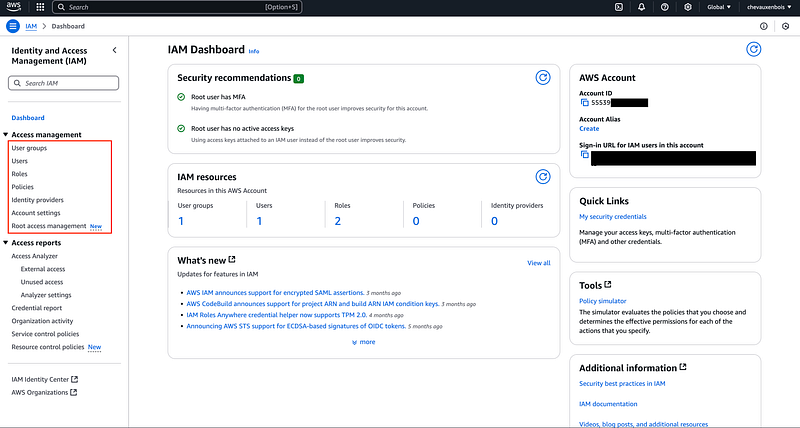Open the info panel icon below the top bar

click(x=764, y=27)
